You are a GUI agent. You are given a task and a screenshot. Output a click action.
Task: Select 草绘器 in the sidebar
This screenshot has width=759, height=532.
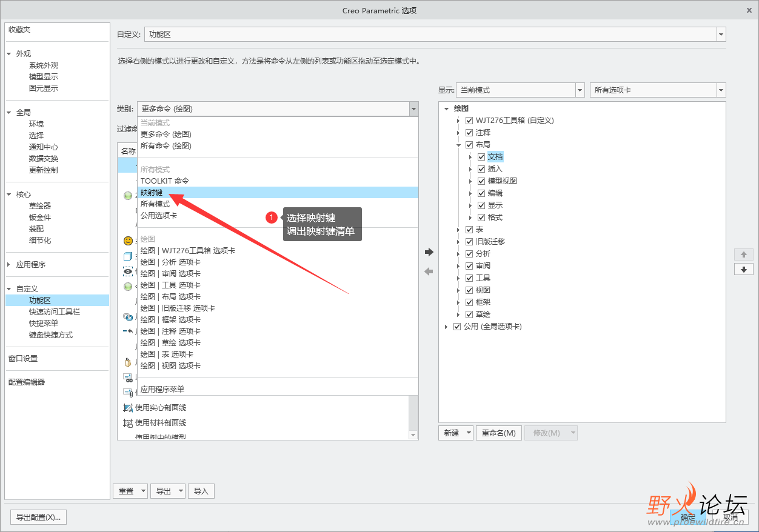tap(40, 206)
